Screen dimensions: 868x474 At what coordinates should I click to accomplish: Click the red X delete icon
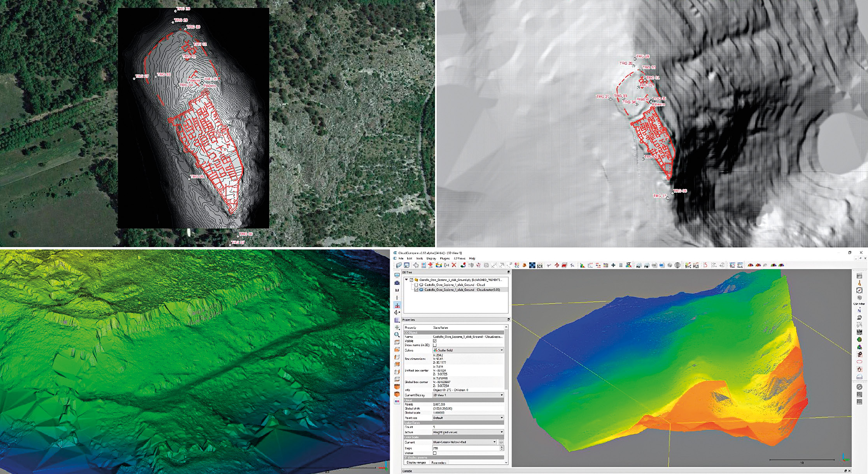[x=454, y=265]
